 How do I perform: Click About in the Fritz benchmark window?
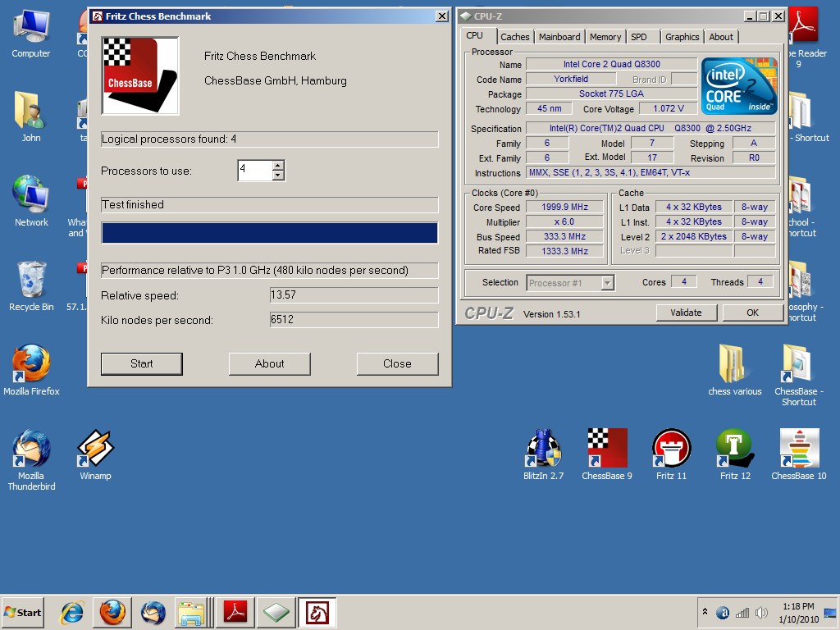(x=269, y=363)
